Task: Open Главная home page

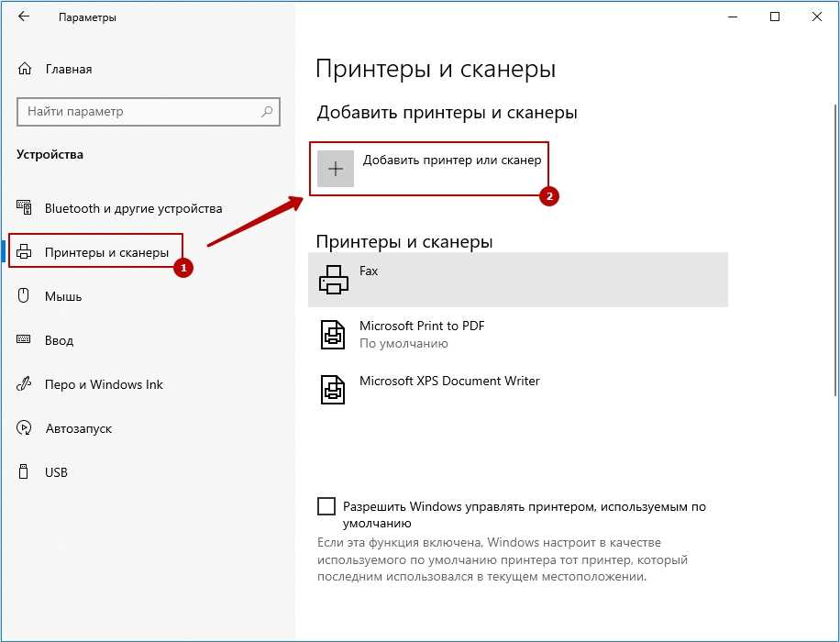Action: [69, 69]
